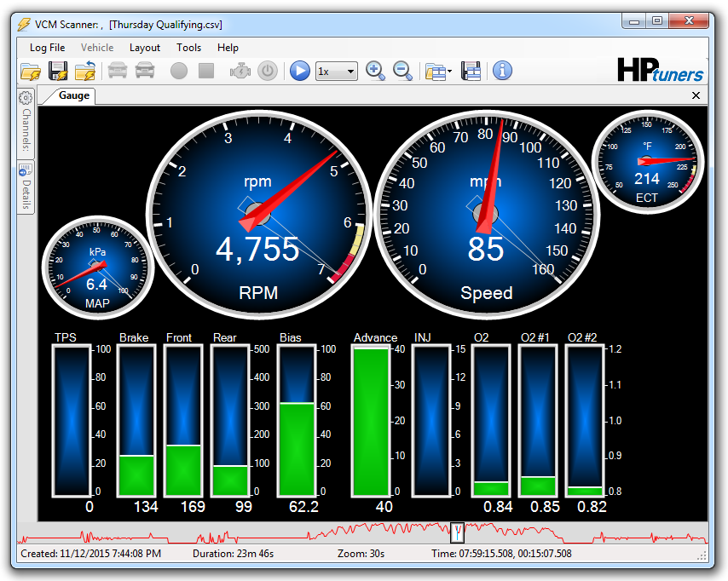
Task: Close the Gauge panel with the X
Action: 696,95
